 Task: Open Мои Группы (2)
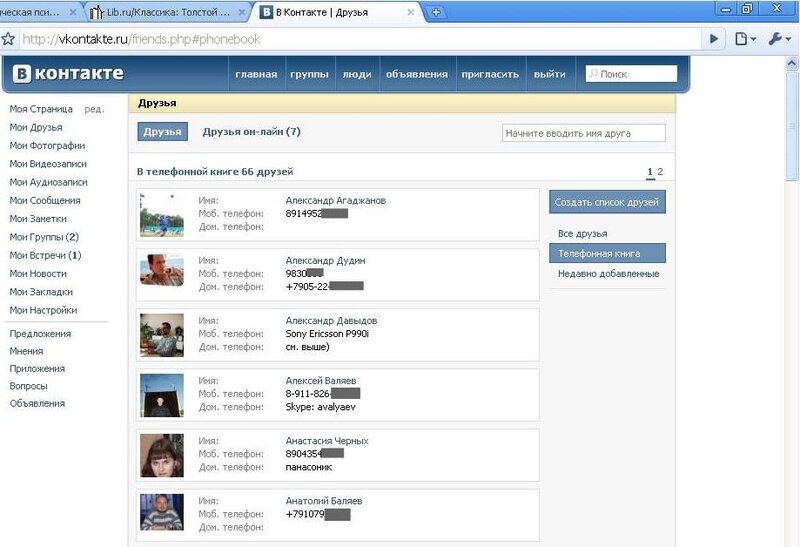pyautogui.click(x=44, y=237)
